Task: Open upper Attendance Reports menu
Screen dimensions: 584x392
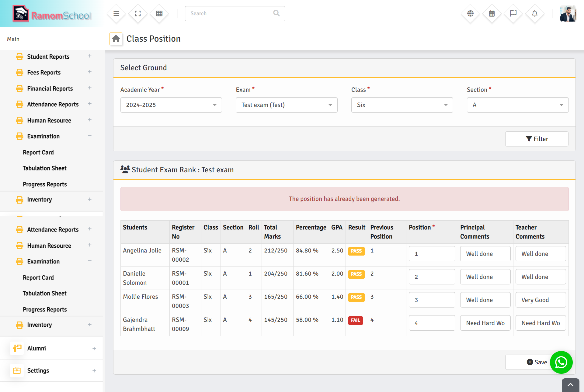Action: [53, 104]
